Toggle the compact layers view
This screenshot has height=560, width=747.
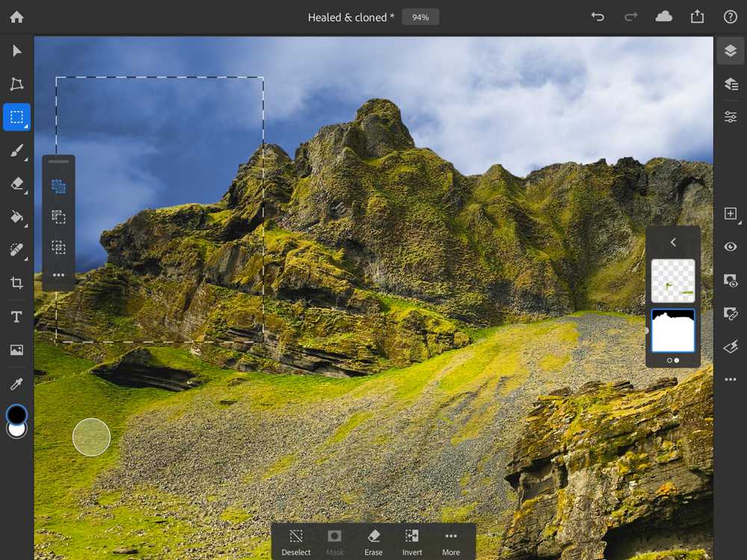pyautogui.click(x=731, y=51)
